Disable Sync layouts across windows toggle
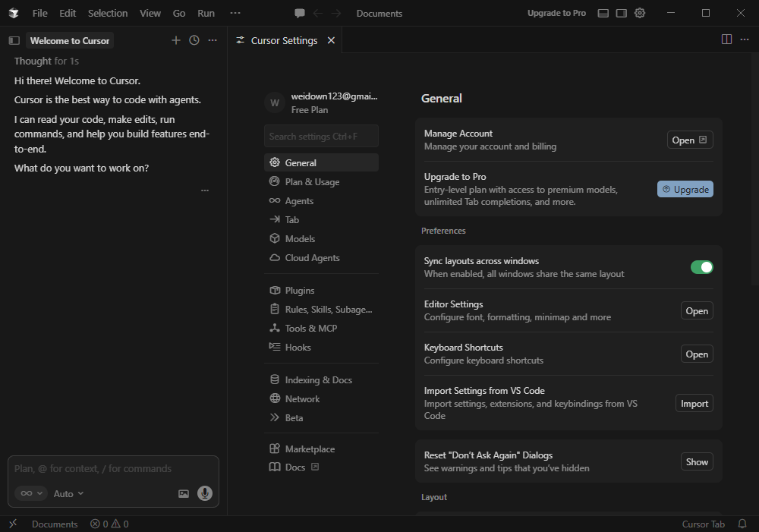This screenshot has width=759, height=532. tap(701, 267)
